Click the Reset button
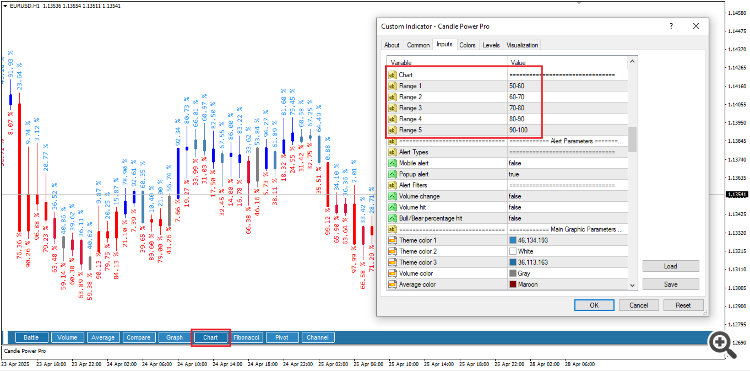This screenshot has height=371, width=750. 683,305
